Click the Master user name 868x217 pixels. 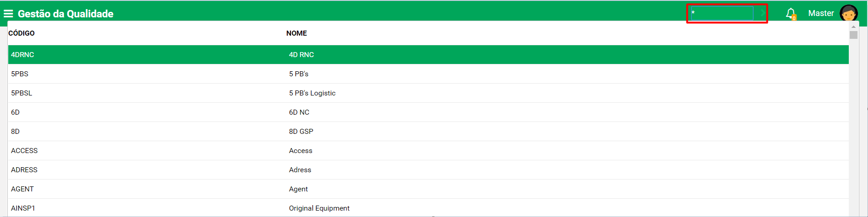tap(821, 13)
